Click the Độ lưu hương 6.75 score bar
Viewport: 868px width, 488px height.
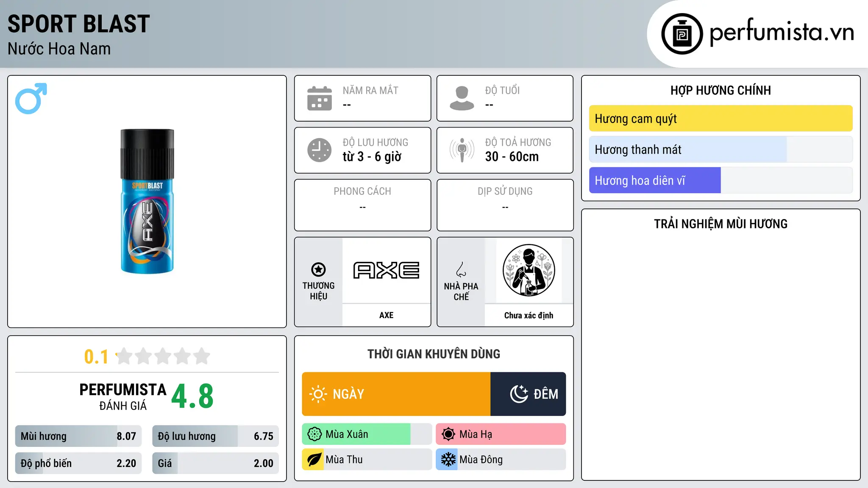tap(215, 436)
